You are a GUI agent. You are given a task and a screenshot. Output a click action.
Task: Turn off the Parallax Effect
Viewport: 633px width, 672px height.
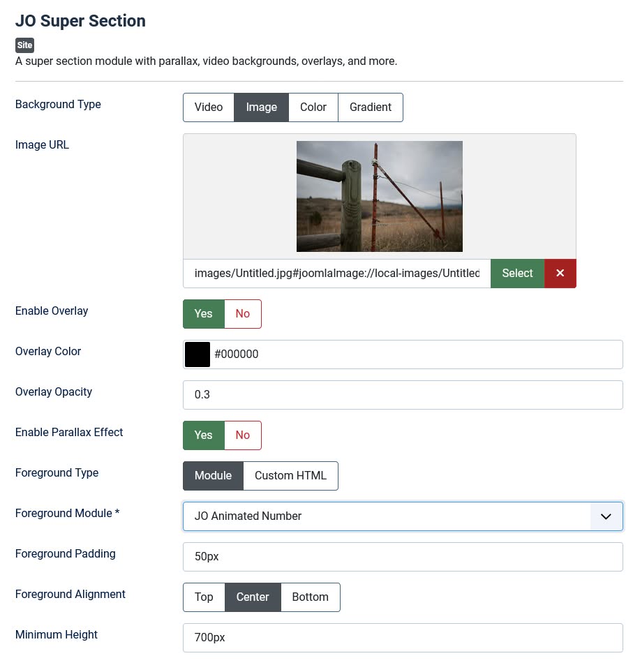242,435
